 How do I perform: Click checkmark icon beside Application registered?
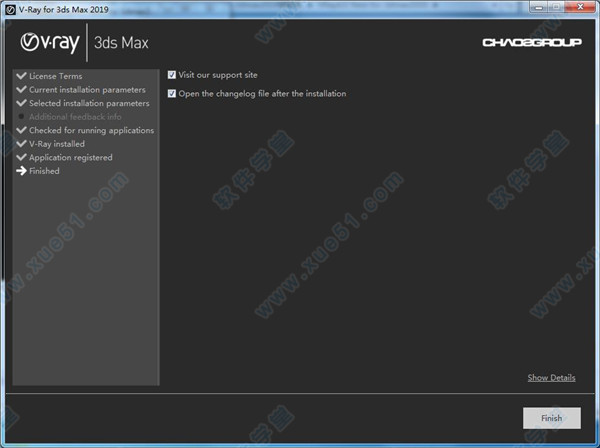[x=21, y=157]
